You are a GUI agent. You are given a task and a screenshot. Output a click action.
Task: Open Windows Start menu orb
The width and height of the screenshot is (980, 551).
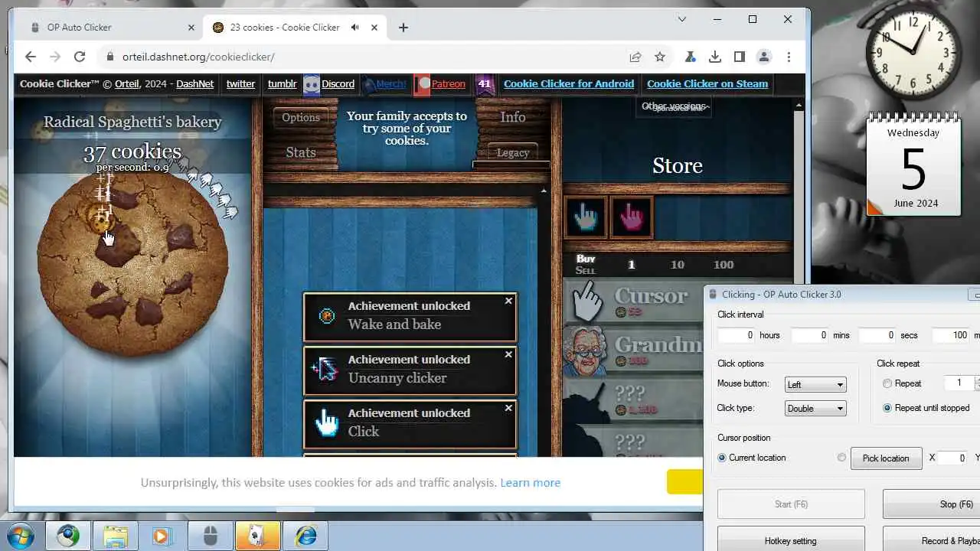point(22,535)
